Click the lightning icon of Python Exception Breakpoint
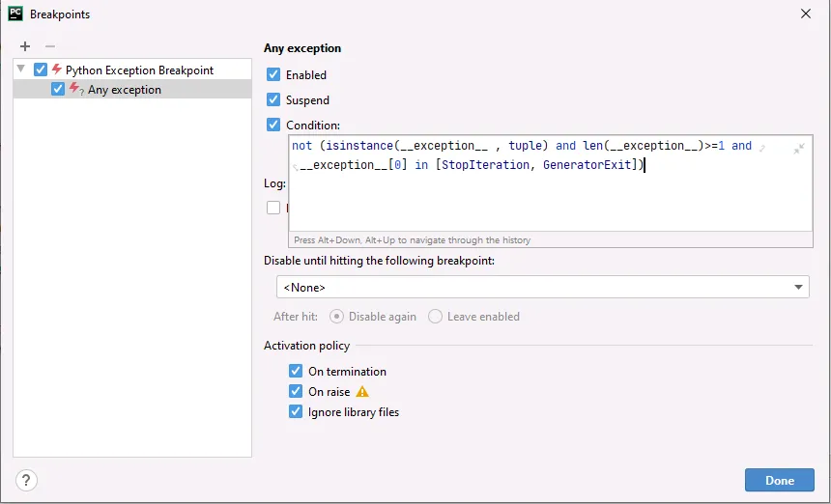Screen dimensions: 831x504 point(57,70)
